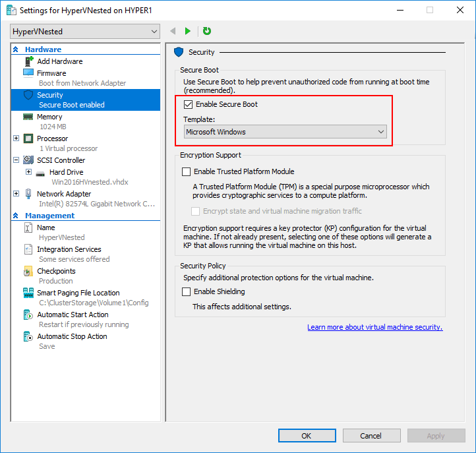Click the Hardware section header
The width and height of the screenshot is (476, 453).
click(x=43, y=49)
